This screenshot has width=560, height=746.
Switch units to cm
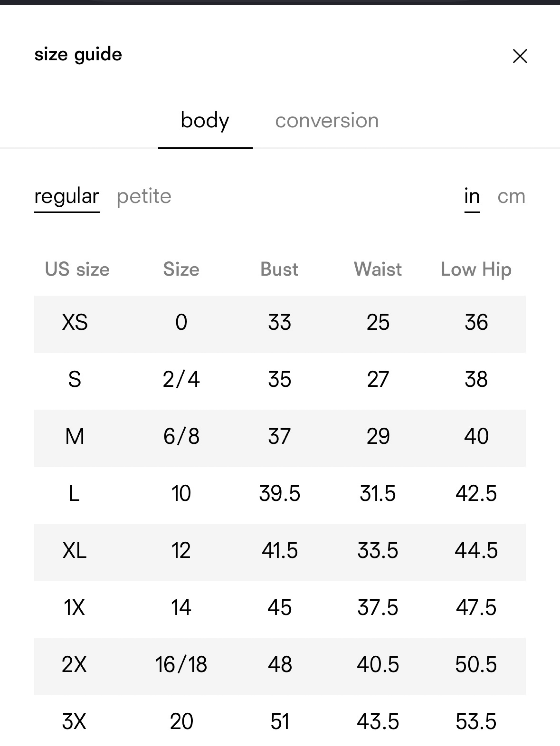[x=511, y=196]
